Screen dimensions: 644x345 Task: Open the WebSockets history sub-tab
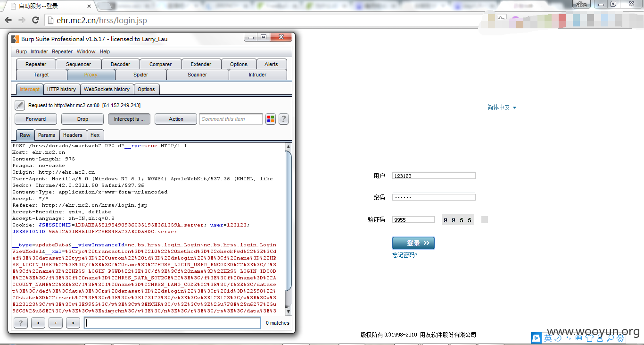[107, 89]
